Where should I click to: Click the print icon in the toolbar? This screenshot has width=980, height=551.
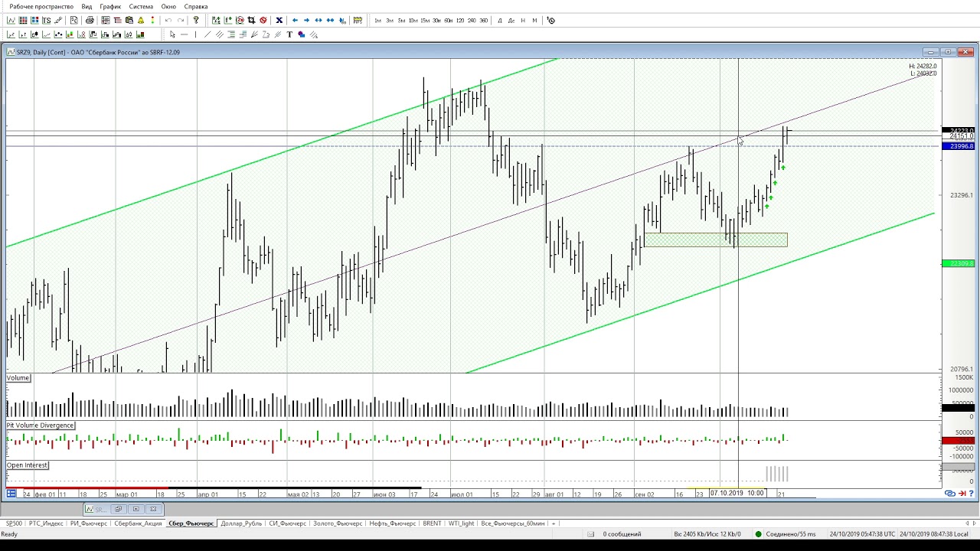[x=90, y=20]
